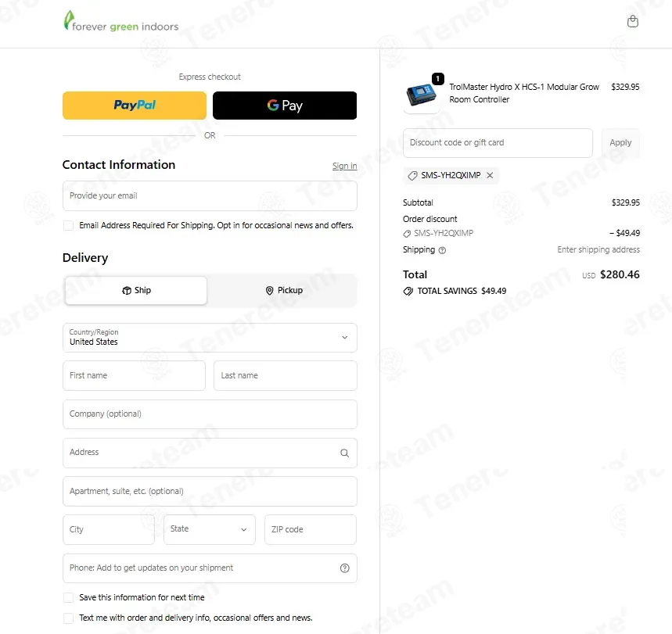Click into the Last name field
Viewport: 672px width, 634px height.
286,376
